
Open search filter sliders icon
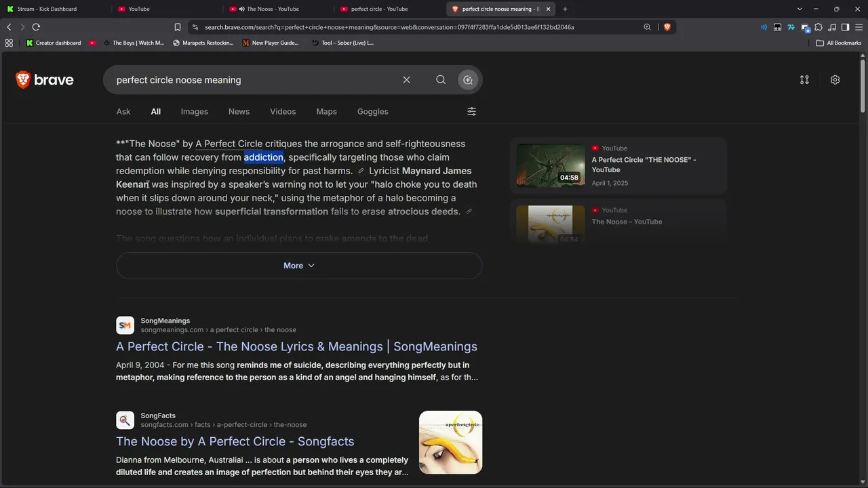[471, 111]
